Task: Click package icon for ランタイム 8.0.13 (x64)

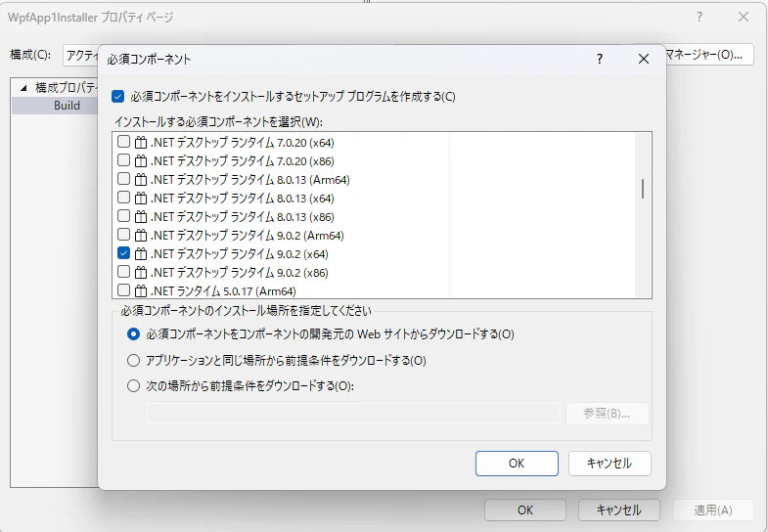Action: pos(141,199)
